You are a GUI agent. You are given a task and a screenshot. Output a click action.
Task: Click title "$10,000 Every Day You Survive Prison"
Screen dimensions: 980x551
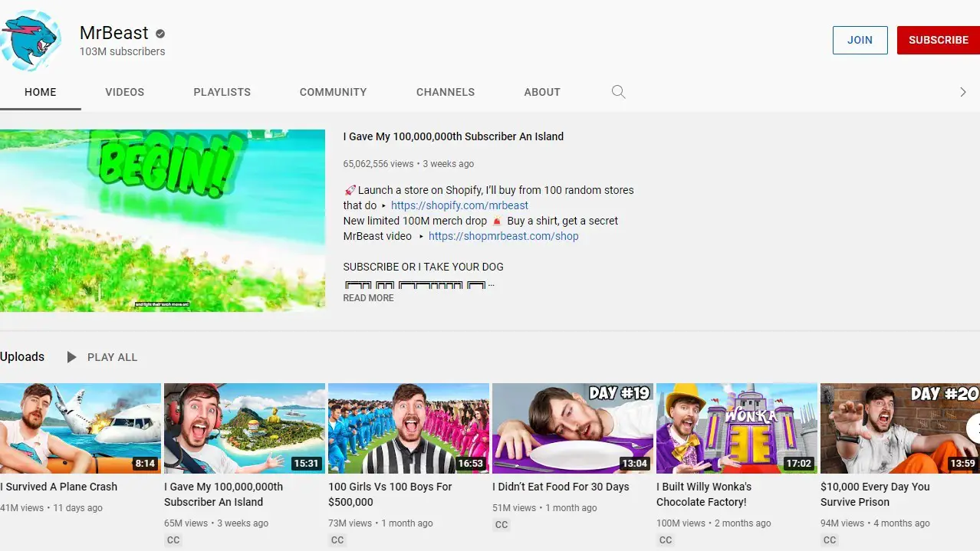click(x=875, y=494)
